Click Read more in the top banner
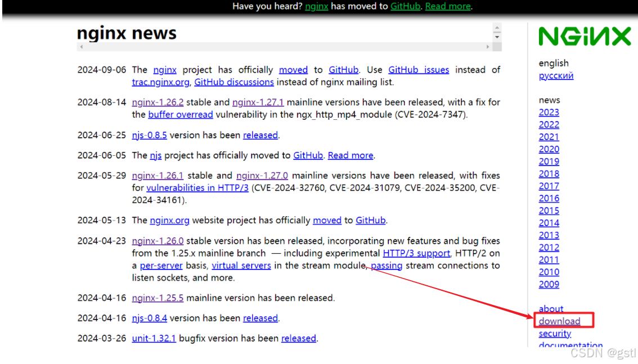 [x=447, y=6]
